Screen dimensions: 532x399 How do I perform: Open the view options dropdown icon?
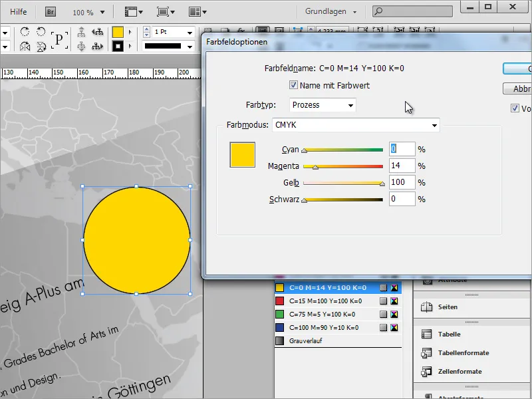[x=134, y=12]
